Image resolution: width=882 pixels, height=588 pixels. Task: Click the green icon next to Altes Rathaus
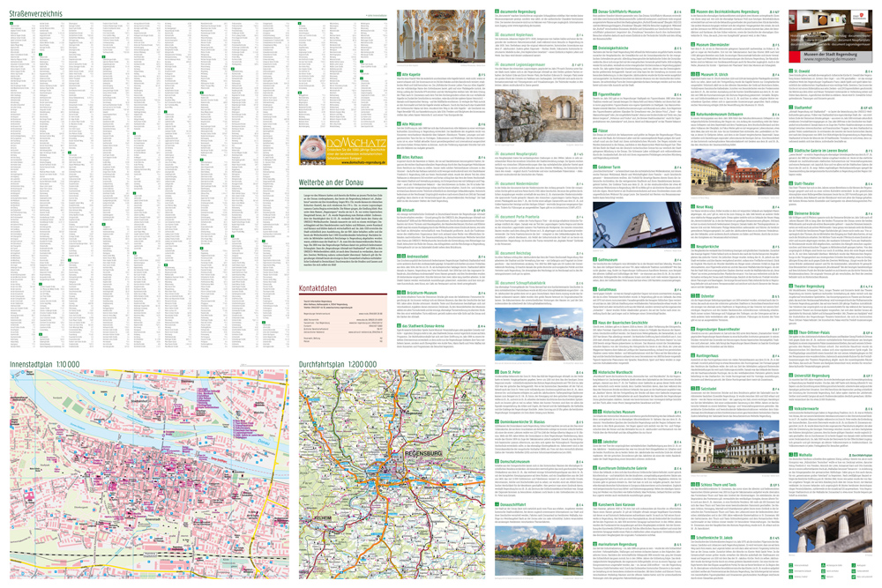[x=400, y=156]
